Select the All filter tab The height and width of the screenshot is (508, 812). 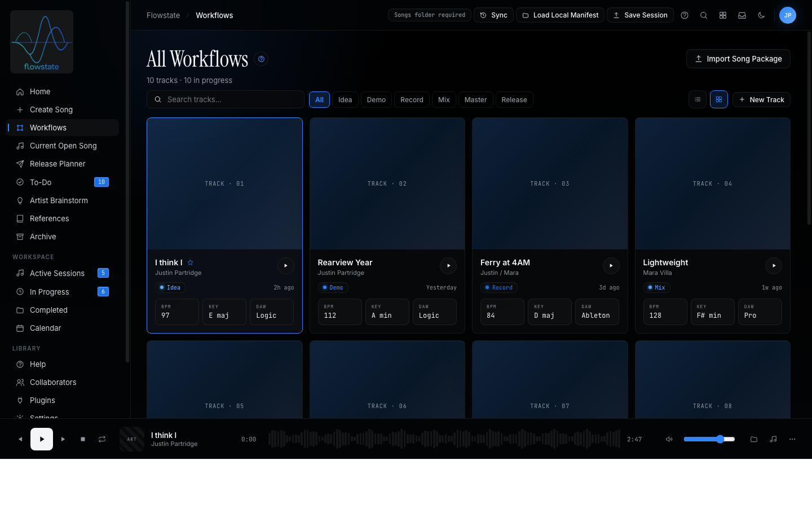tap(319, 100)
